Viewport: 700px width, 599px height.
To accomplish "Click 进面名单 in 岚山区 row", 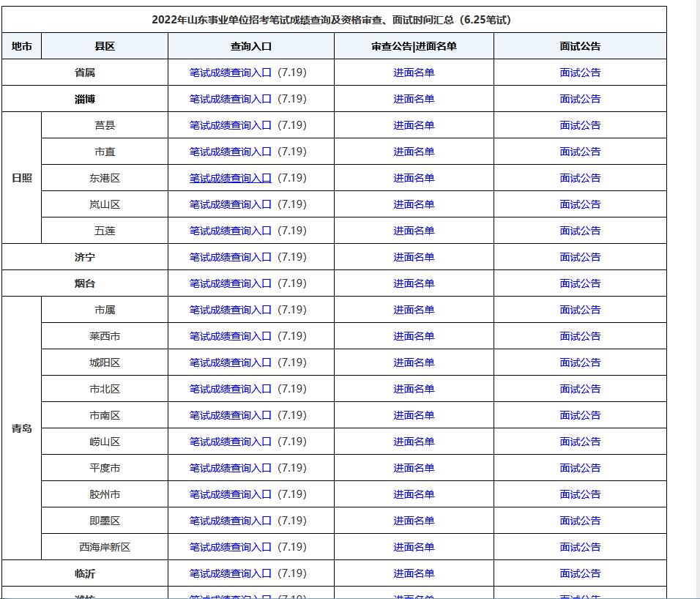I will pyautogui.click(x=414, y=204).
